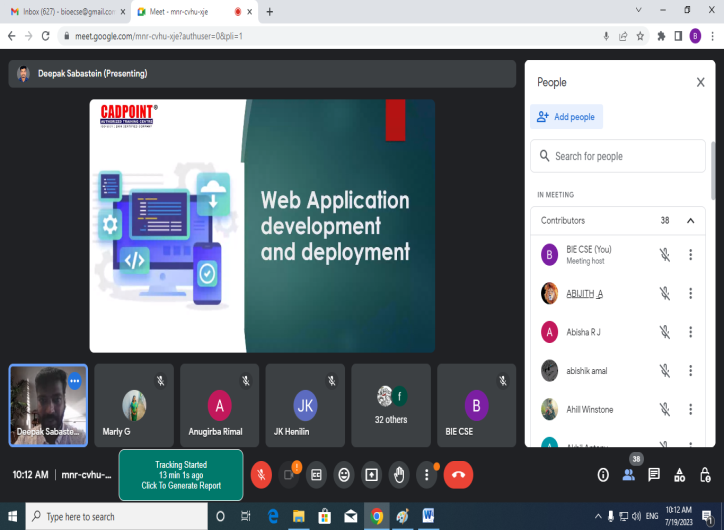The image size is (724, 530).
Task: Open the three-dot more options menu in call bar
Action: point(427,474)
